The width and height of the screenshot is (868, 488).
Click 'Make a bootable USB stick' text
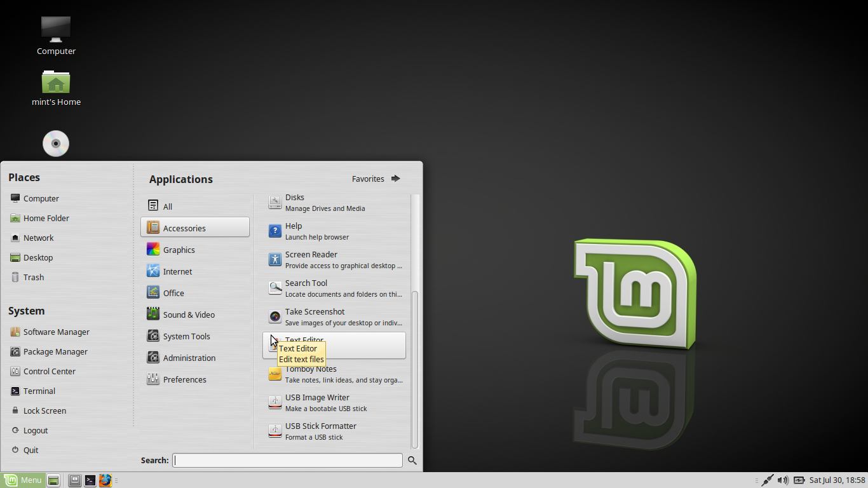pyautogui.click(x=326, y=409)
